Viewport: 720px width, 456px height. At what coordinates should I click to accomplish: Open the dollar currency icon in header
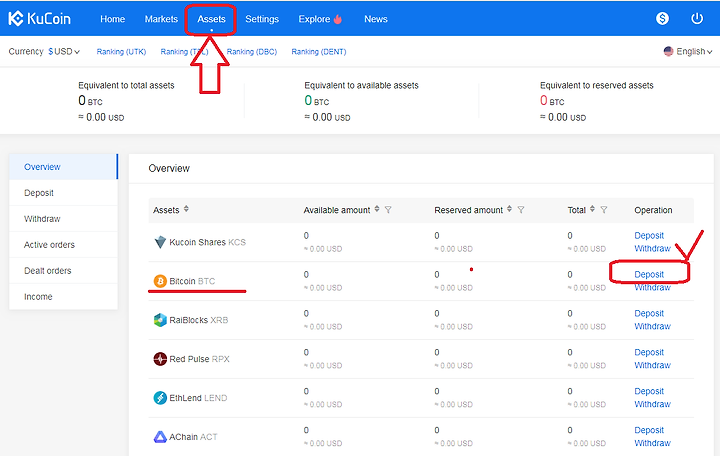(662, 18)
